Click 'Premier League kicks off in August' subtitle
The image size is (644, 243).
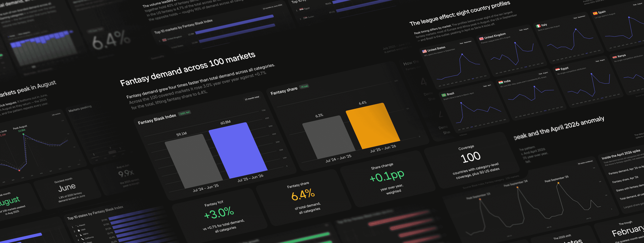pos(496,40)
